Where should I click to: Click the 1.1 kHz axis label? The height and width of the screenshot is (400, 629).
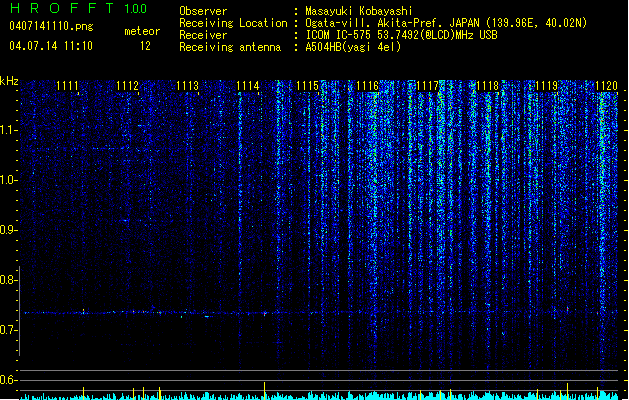[x=9, y=130]
